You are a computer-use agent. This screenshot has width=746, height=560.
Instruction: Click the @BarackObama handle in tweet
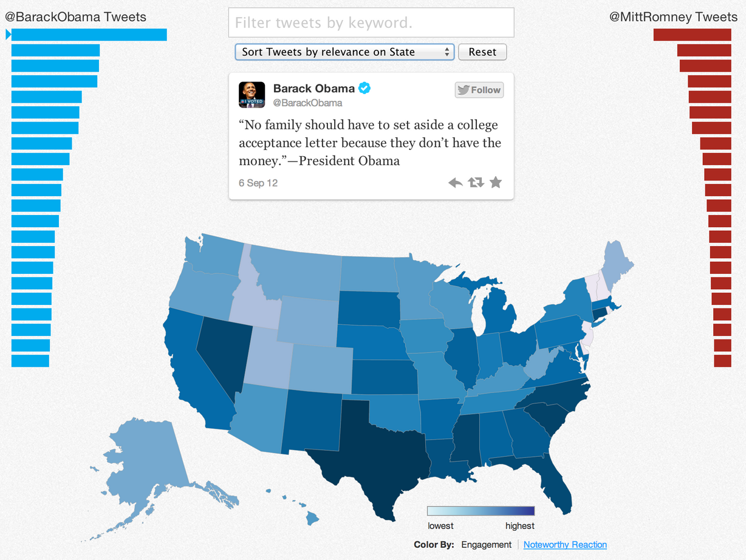coord(307,103)
